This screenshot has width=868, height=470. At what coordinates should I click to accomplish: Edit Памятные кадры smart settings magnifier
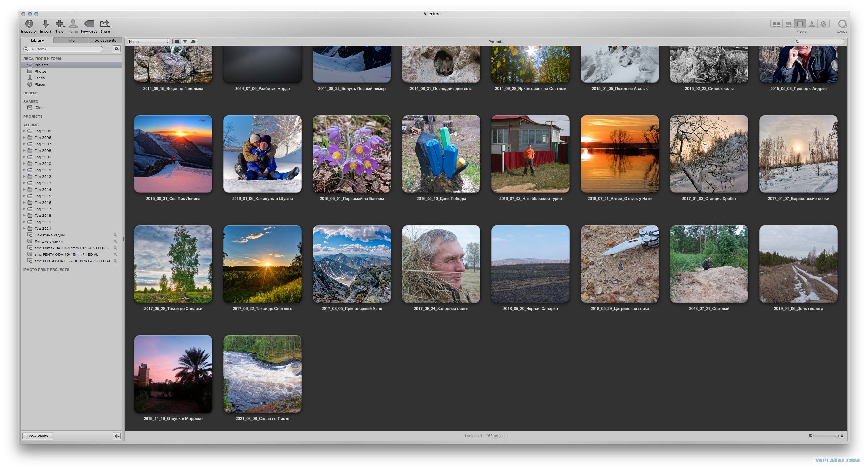115,235
